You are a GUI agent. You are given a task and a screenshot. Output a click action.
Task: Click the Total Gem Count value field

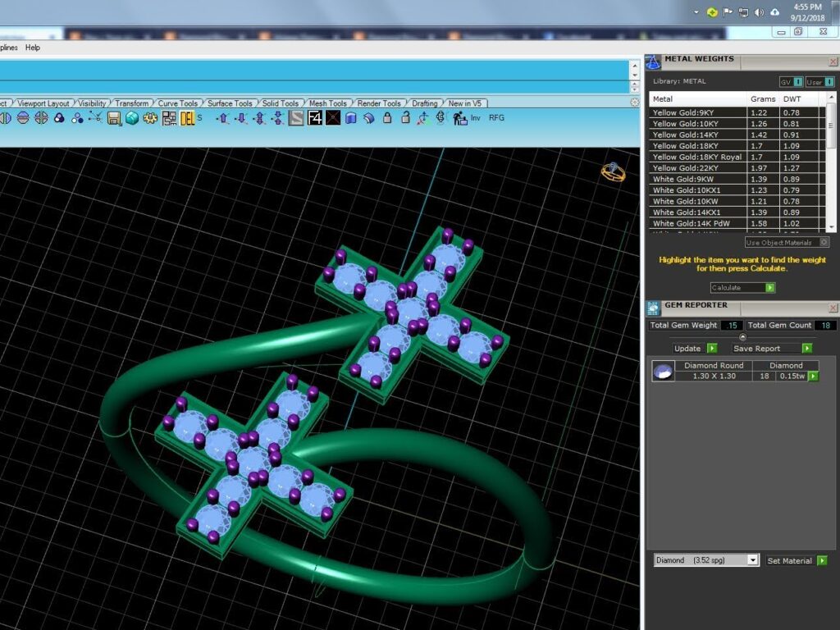(x=825, y=325)
